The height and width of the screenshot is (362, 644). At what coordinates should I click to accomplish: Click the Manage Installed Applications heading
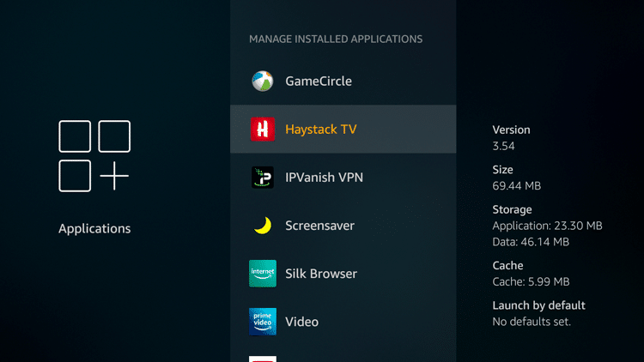pyautogui.click(x=336, y=39)
